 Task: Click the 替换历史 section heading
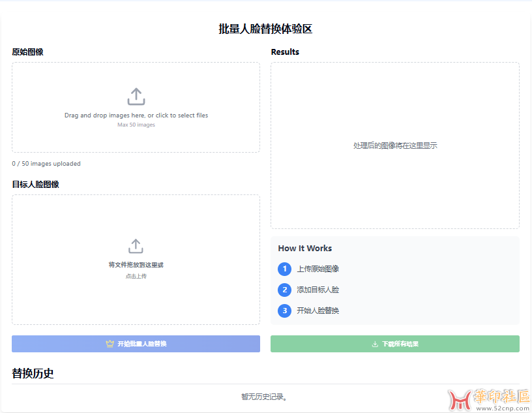[33, 373]
